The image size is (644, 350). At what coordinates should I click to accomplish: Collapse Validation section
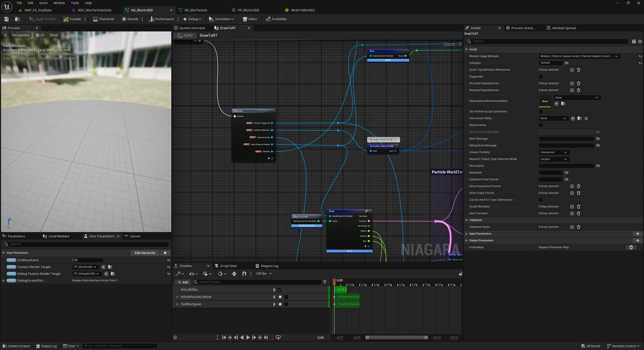click(466, 220)
